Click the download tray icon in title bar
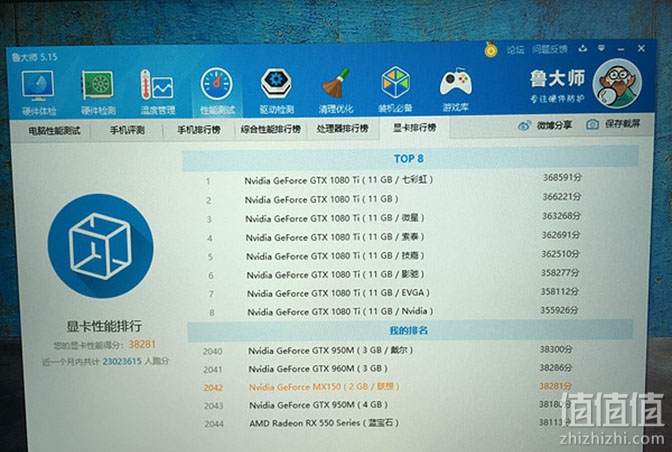672x452 pixels. (582, 48)
